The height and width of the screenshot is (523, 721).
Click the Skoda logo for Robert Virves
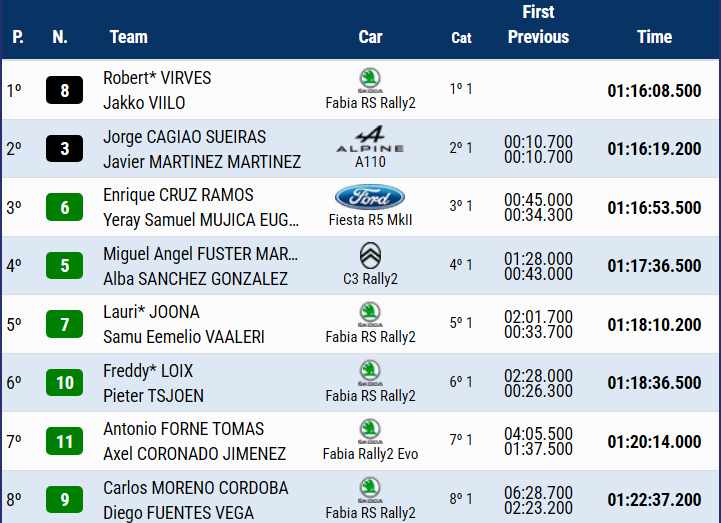pyautogui.click(x=370, y=80)
